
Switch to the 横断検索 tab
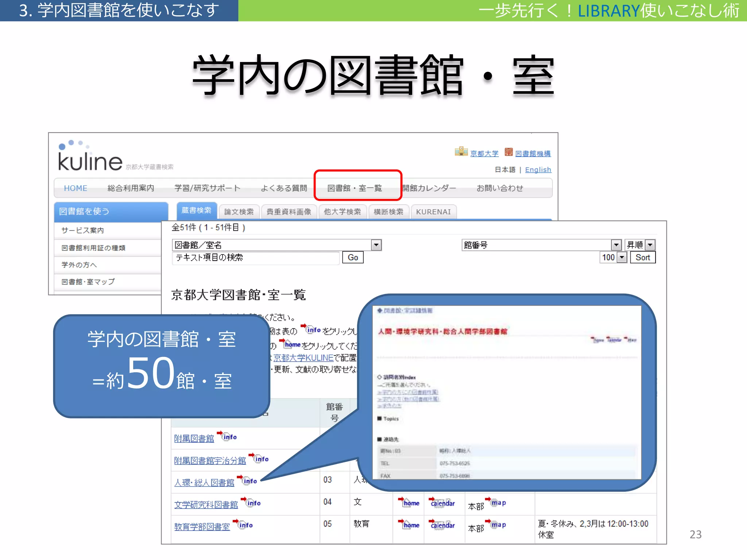(x=388, y=212)
